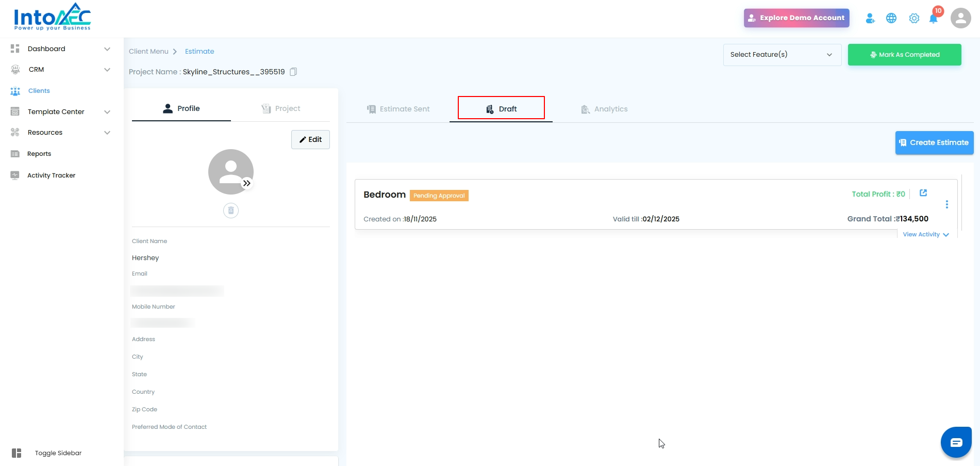Click the Pending Approval status badge
Image resolution: width=980 pixels, height=466 pixels.
(x=439, y=196)
